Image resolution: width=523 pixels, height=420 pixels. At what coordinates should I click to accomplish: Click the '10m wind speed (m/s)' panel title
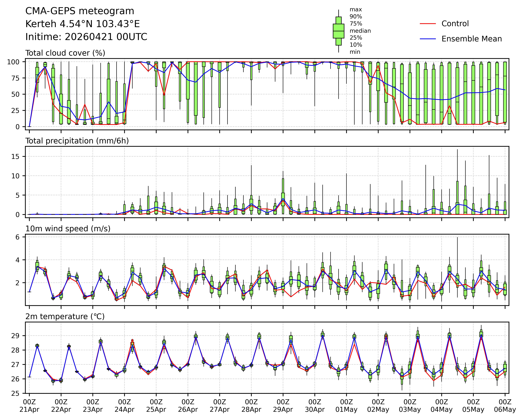click(68, 229)
